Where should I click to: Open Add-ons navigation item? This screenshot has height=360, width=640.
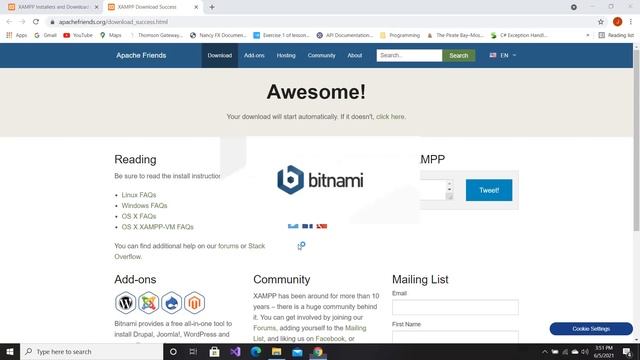(254, 55)
